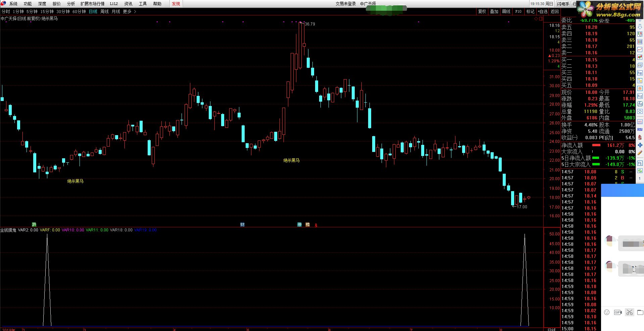The image size is (644, 331).
Task: Click the 返回 back button
Action: pyautogui.click(x=555, y=11)
